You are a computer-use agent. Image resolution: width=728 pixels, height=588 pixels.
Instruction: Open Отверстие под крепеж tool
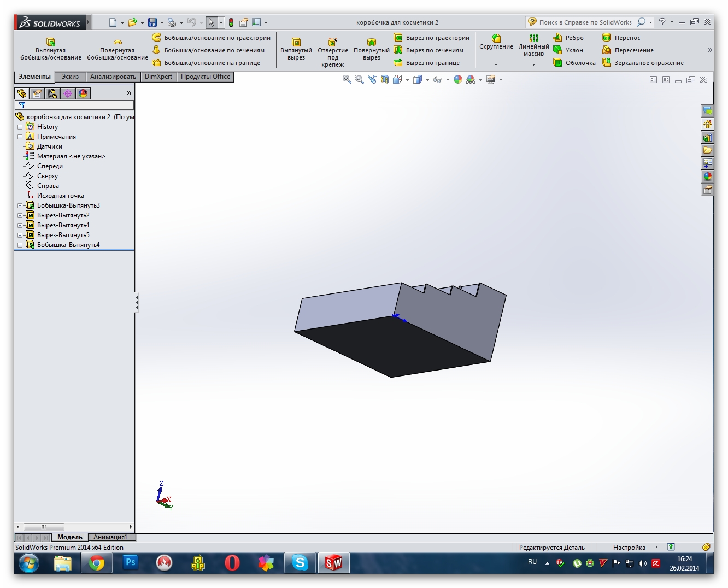coord(333,52)
